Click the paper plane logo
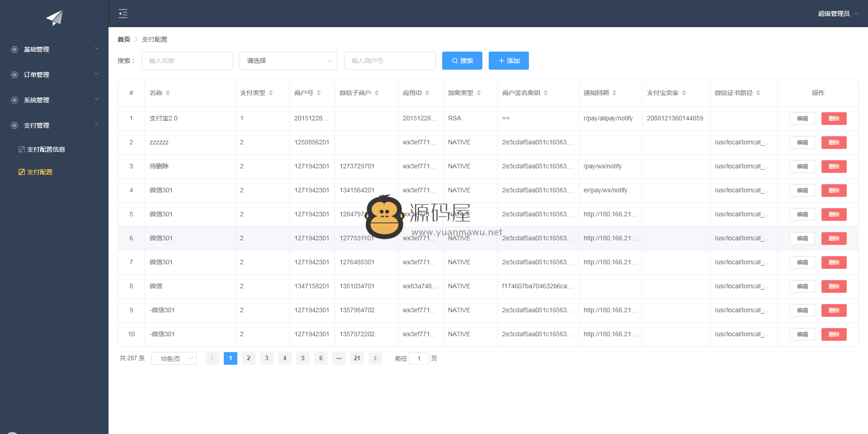 tap(54, 18)
